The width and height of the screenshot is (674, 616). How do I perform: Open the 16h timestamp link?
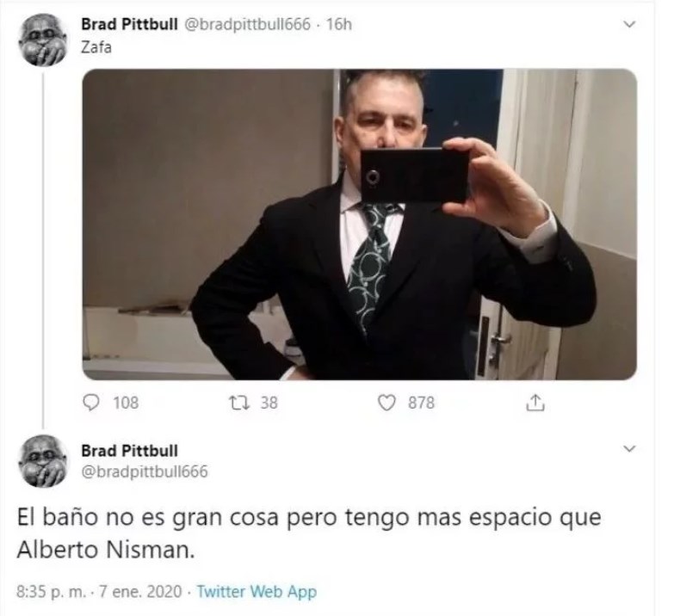point(338,24)
